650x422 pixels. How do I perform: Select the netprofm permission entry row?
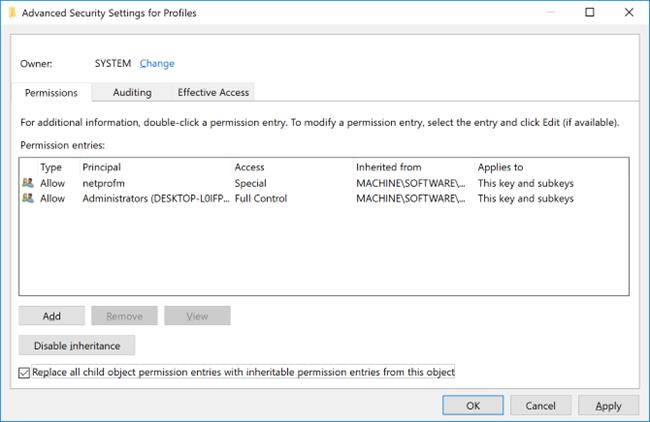pyautogui.click(x=324, y=183)
